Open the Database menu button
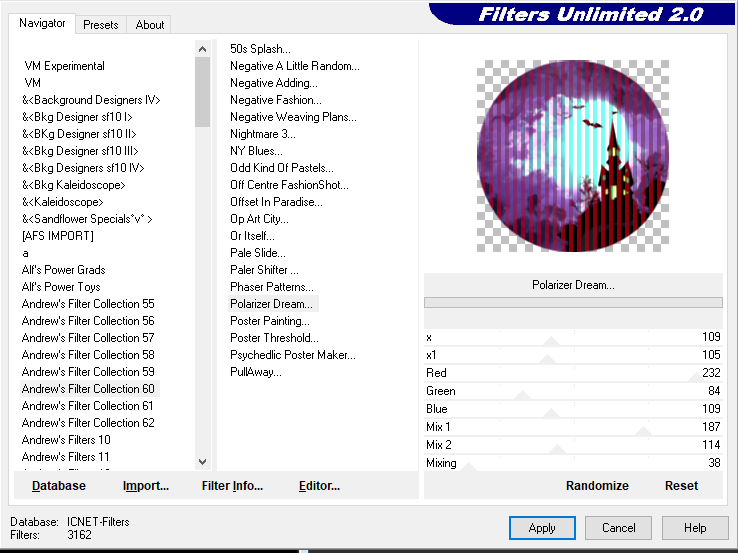Image resolution: width=738 pixels, height=553 pixels. point(59,486)
